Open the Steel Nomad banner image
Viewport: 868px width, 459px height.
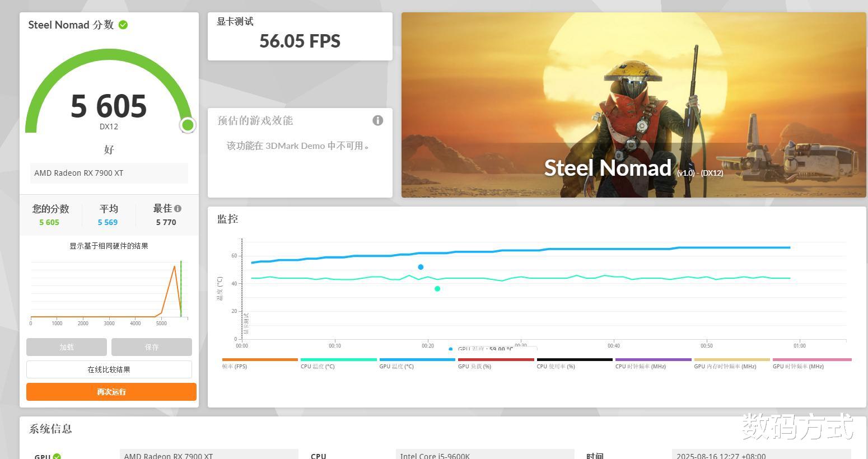(x=634, y=105)
